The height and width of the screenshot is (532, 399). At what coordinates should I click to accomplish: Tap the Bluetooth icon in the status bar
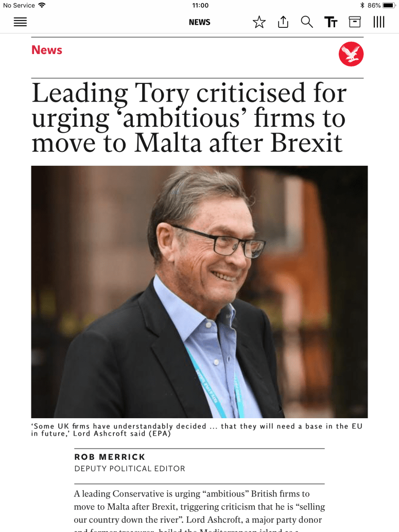[x=362, y=5]
